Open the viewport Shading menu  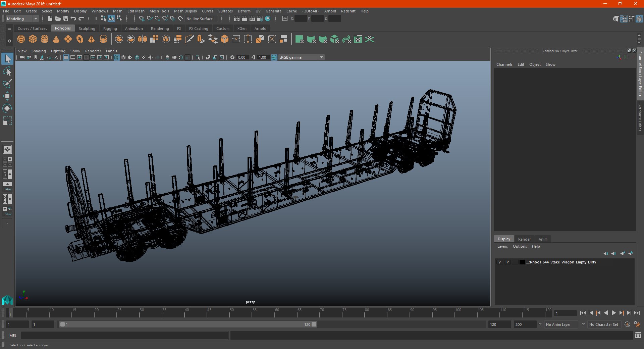[39, 51]
